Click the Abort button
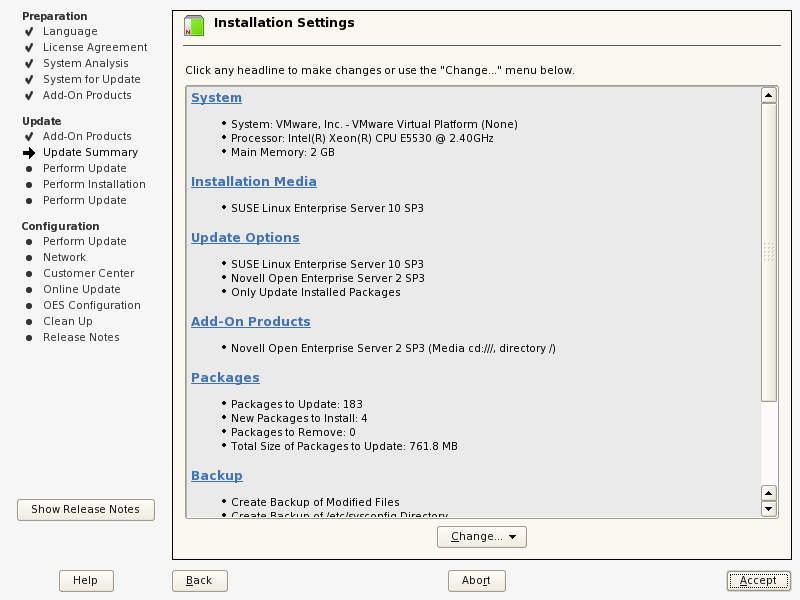Viewport: 800px width, 600px height. coord(477,581)
